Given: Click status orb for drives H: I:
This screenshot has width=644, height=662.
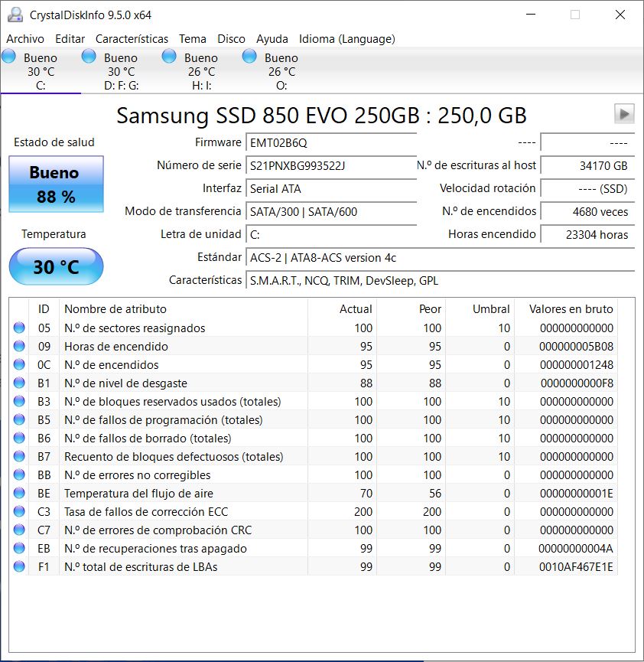Looking at the screenshot, I should (169, 57).
